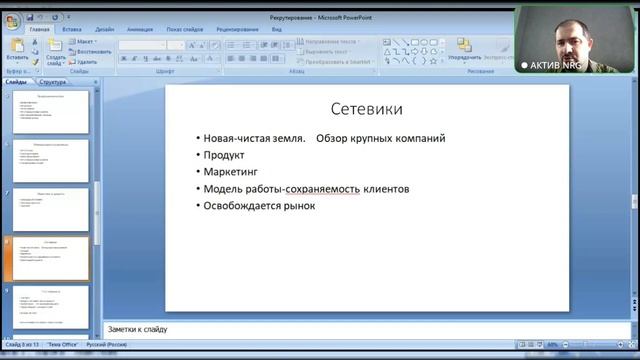Click the slide thumbnails pane scrollbar
The width and height of the screenshot is (640, 360).
click(x=97, y=213)
